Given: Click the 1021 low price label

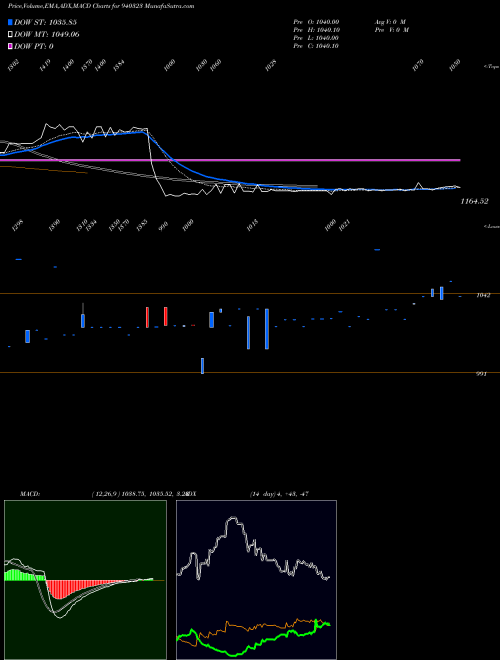Looking at the screenshot, I should (345, 226).
